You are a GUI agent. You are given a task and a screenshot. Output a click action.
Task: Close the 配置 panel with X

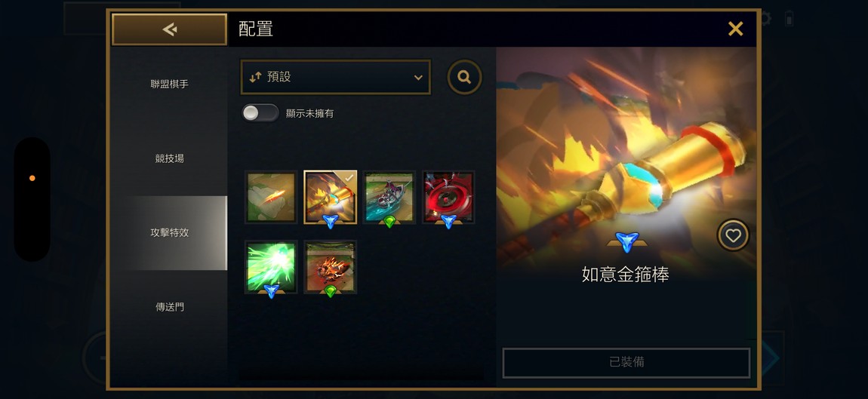(735, 29)
